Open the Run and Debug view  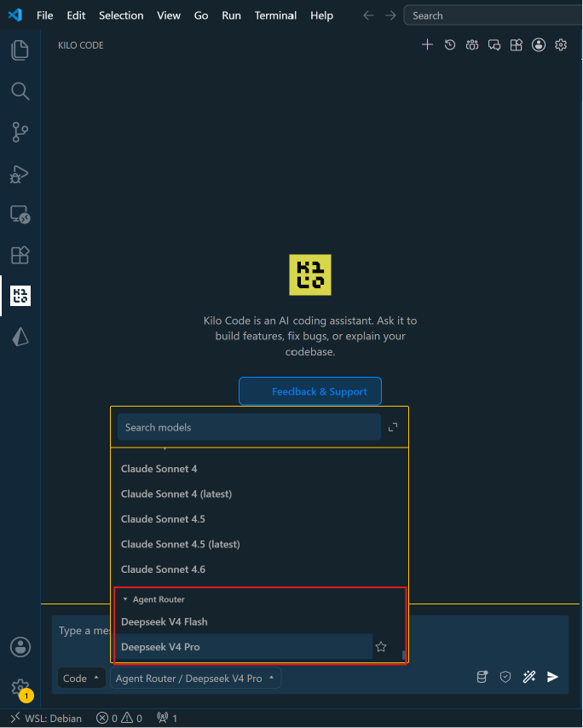(x=20, y=174)
